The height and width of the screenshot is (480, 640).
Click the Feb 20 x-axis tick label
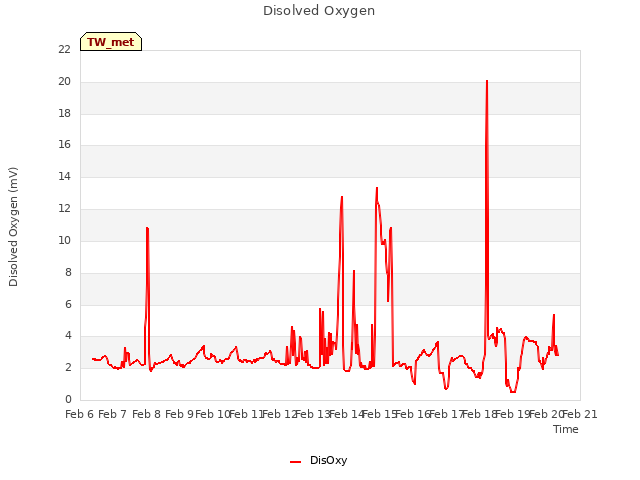(546, 414)
